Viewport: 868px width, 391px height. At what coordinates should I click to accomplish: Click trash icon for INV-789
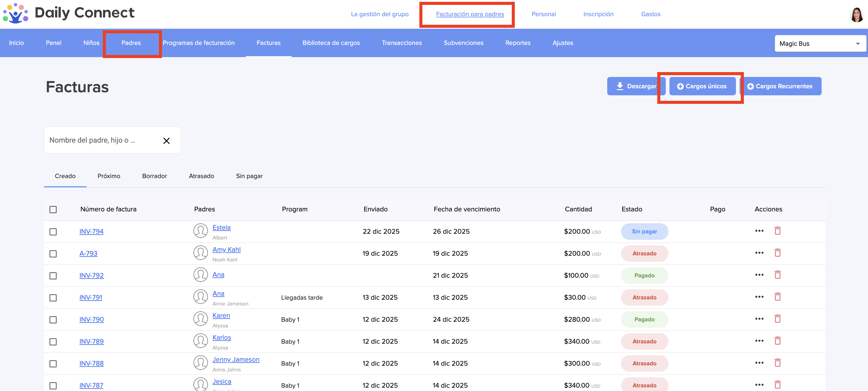point(777,341)
